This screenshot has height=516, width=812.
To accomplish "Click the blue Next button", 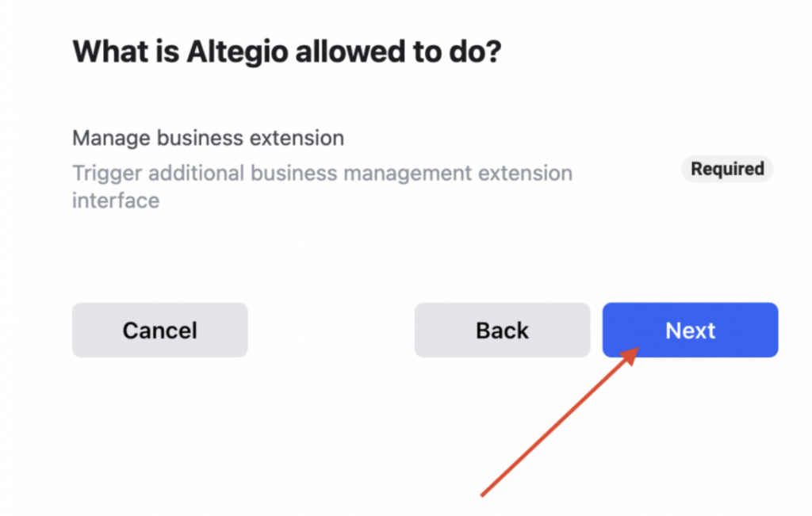I will tap(690, 330).
